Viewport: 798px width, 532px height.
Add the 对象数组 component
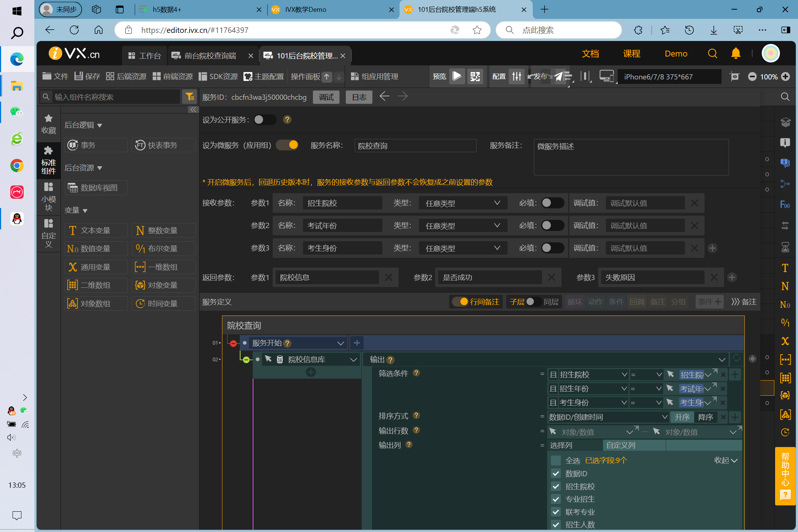[96, 304]
